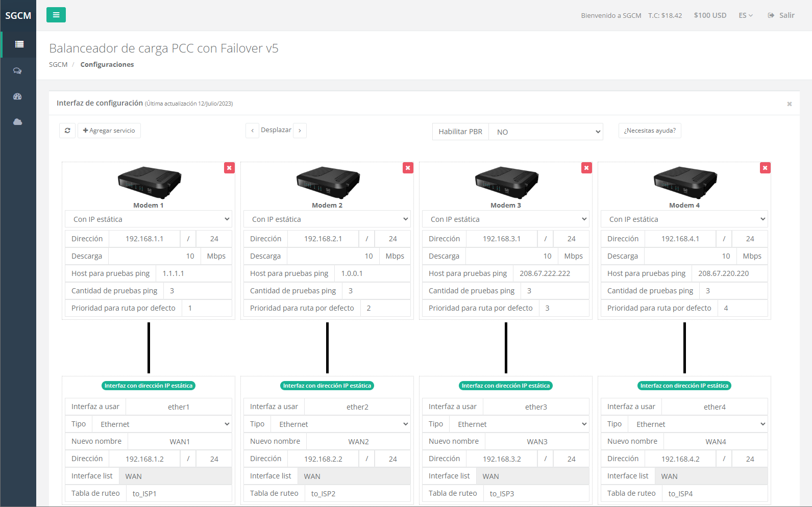This screenshot has width=812, height=507.
Task: Click the Agregar servicio button
Action: click(109, 131)
